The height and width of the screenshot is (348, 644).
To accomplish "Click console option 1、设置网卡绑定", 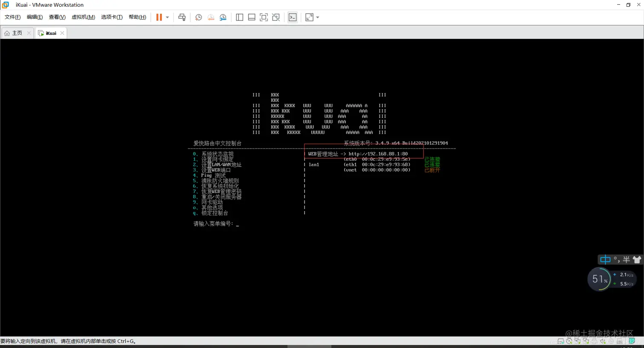I will point(213,159).
